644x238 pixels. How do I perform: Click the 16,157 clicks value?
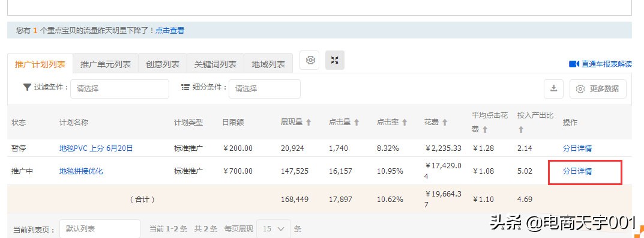(x=340, y=171)
